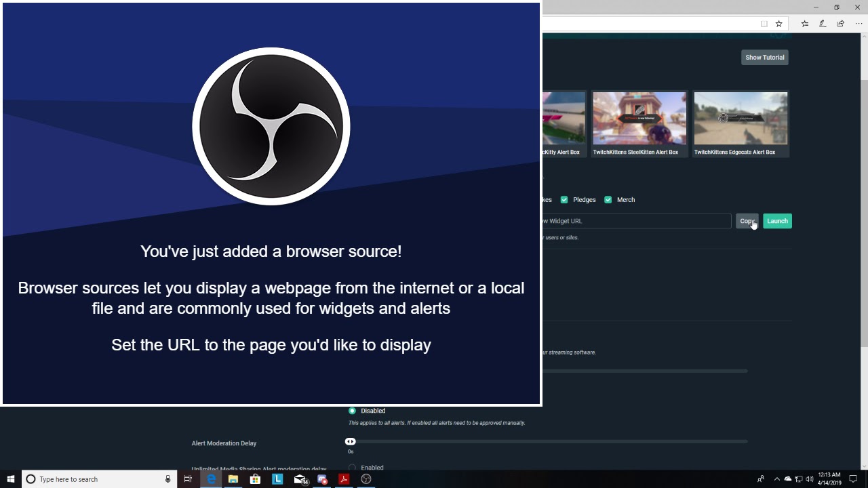
Task: Open the Mail app on the taskbar
Action: coord(300,479)
